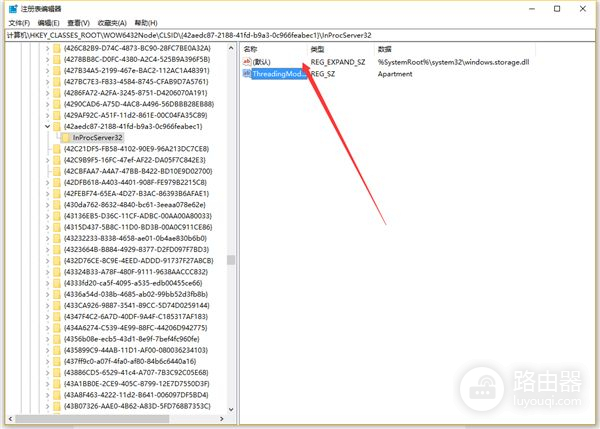Click folder icon of key {4315D437-5B8C-11D0-BD3B-00A0C911CE86}
This screenshot has height=429, width=600.
coord(57,227)
